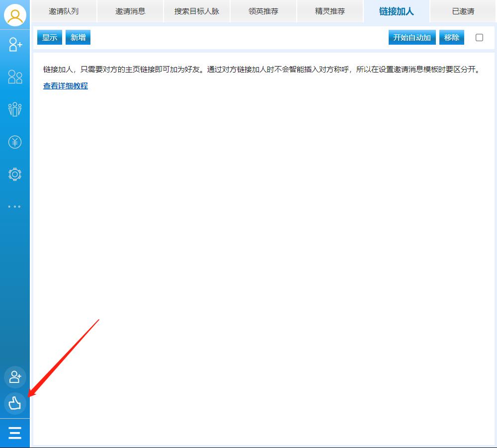Open the user profile icon
Image resolution: width=497 pixels, height=448 pixels.
click(x=15, y=15)
